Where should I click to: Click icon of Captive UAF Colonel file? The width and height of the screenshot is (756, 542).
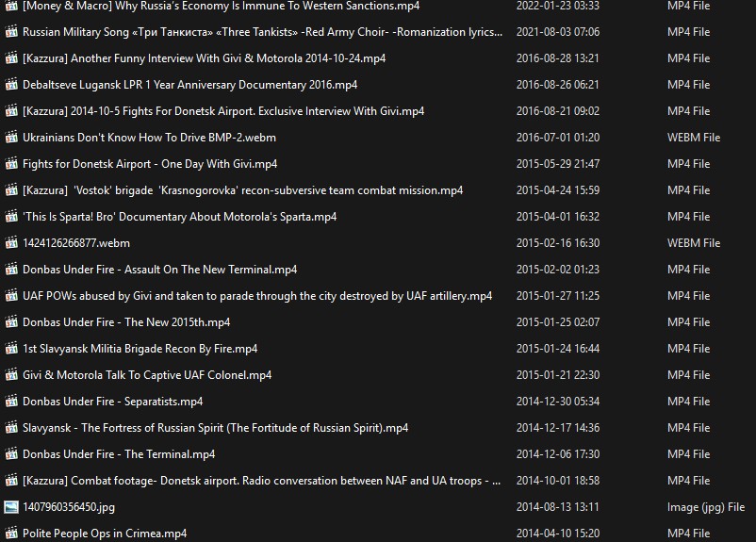click(11, 375)
